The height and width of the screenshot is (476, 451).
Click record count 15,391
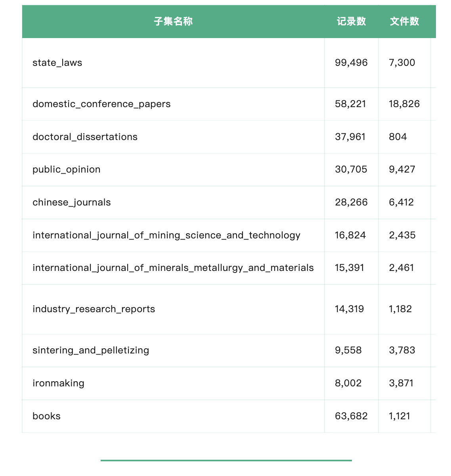(349, 268)
